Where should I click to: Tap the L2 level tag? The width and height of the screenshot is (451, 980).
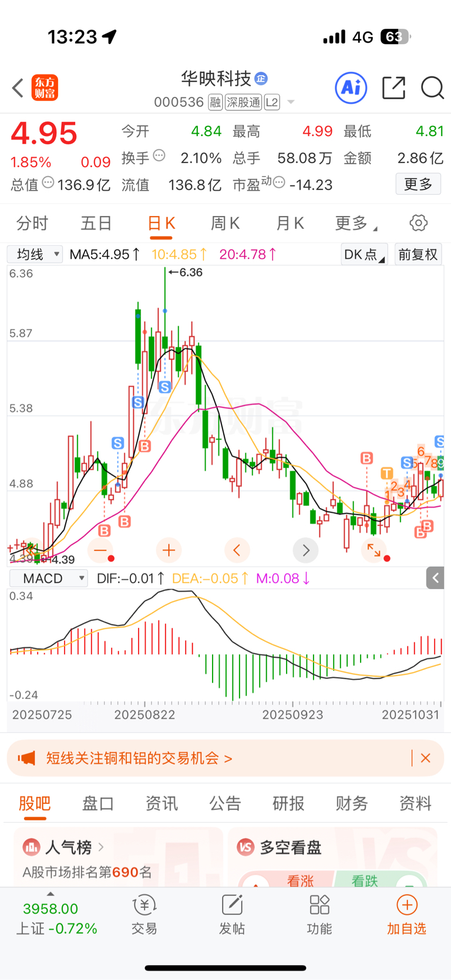272,103
